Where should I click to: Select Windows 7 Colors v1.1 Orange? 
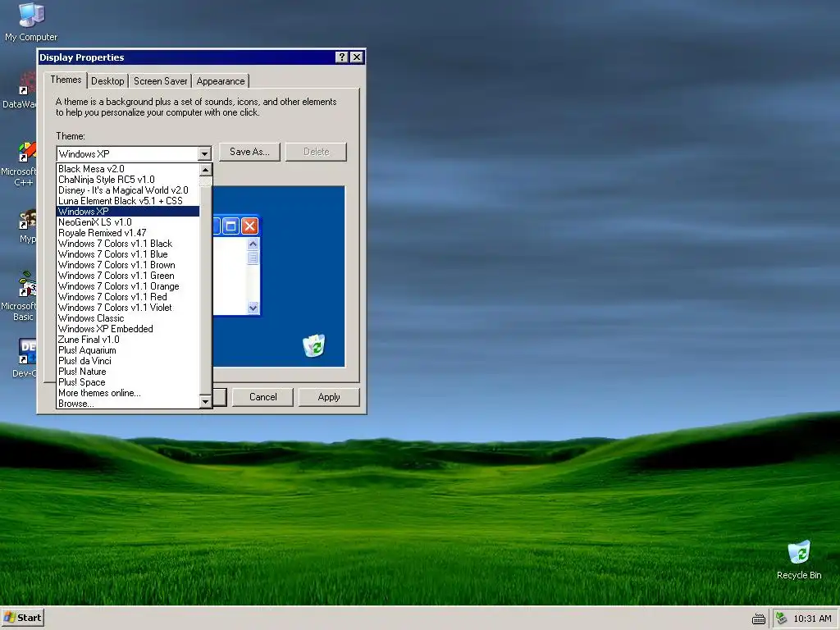pyautogui.click(x=128, y=286)
